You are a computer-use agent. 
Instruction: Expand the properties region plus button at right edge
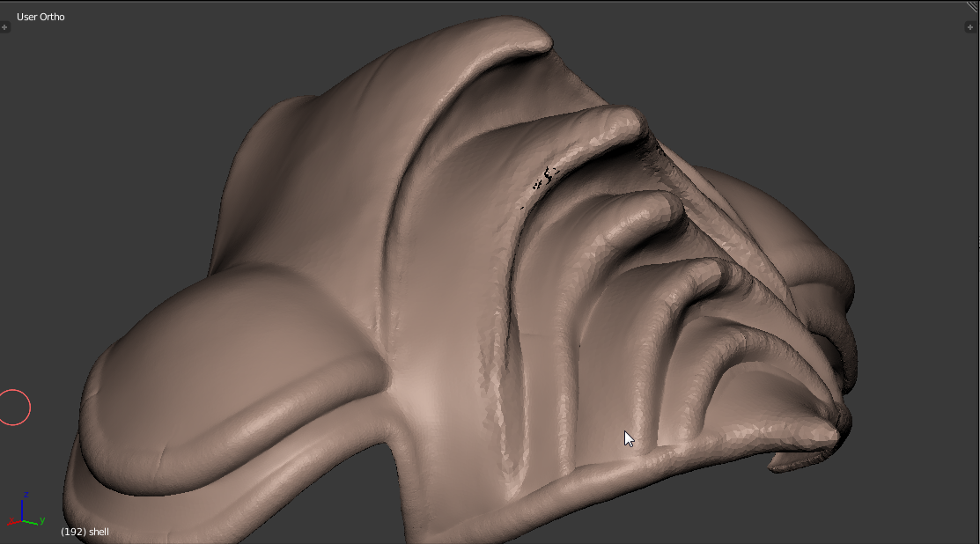point(970,27)
